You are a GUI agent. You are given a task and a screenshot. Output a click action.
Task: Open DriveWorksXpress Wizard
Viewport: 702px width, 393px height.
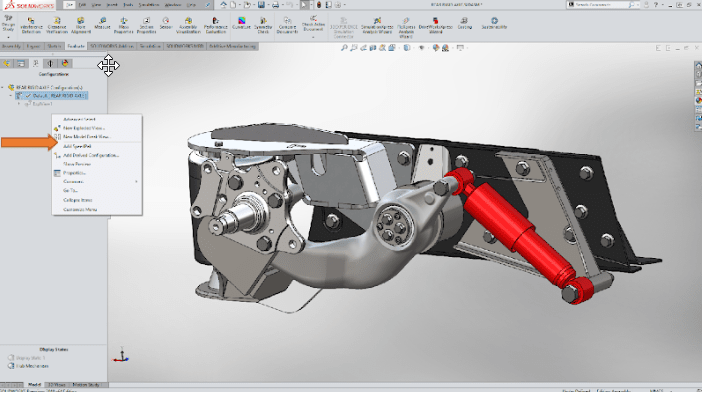[435, 26]
